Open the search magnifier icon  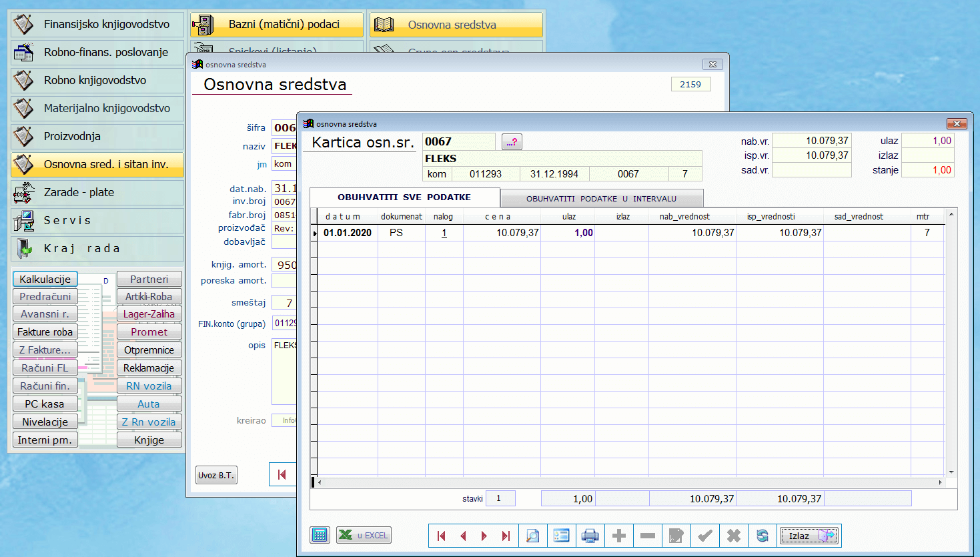tap(532, 536)
